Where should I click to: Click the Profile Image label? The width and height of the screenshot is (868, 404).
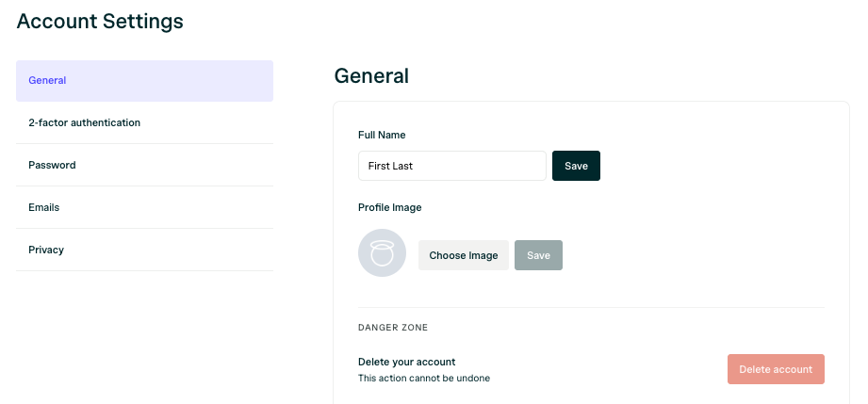[390, 207]
